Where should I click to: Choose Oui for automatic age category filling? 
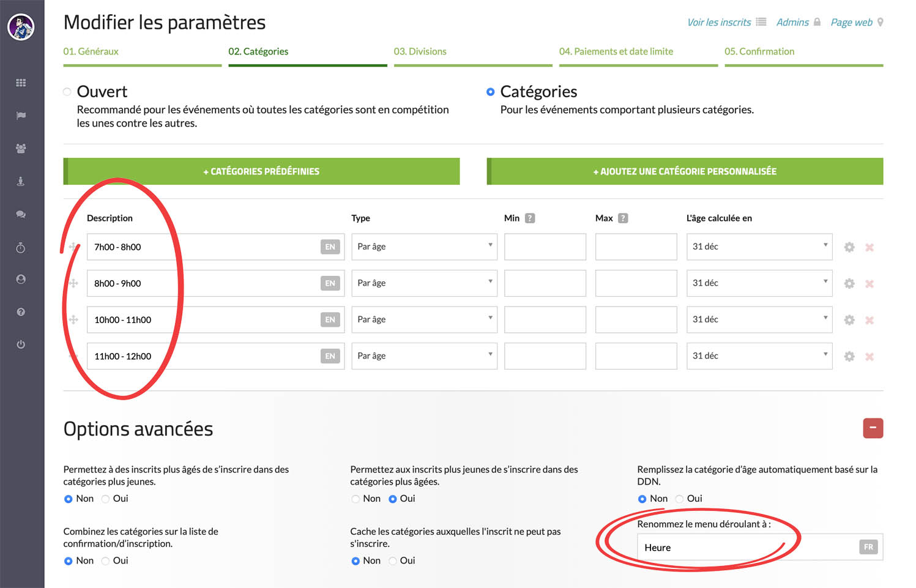point(679,499)
